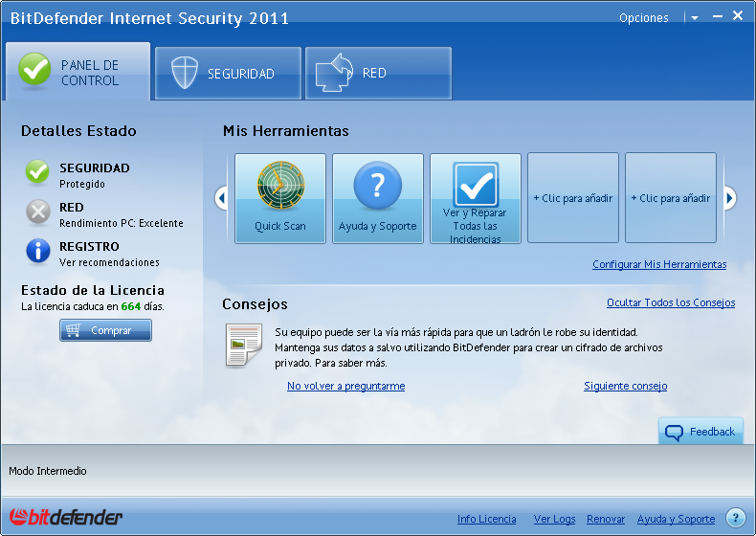The height and width of the screenshot is (536, 756).
Task: Click the tip document icon in Consejos
Action: click(243, 345)
